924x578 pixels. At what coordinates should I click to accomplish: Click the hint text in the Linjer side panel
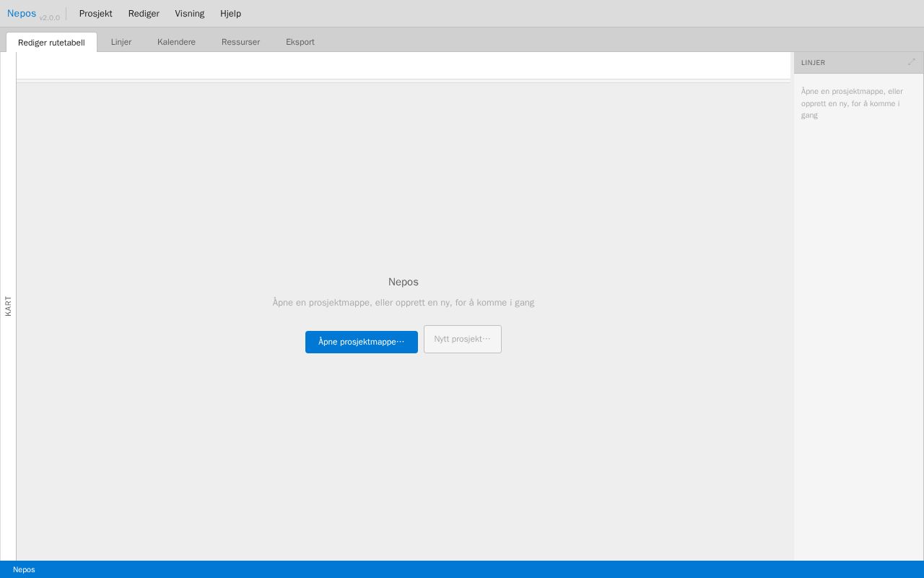853,103
